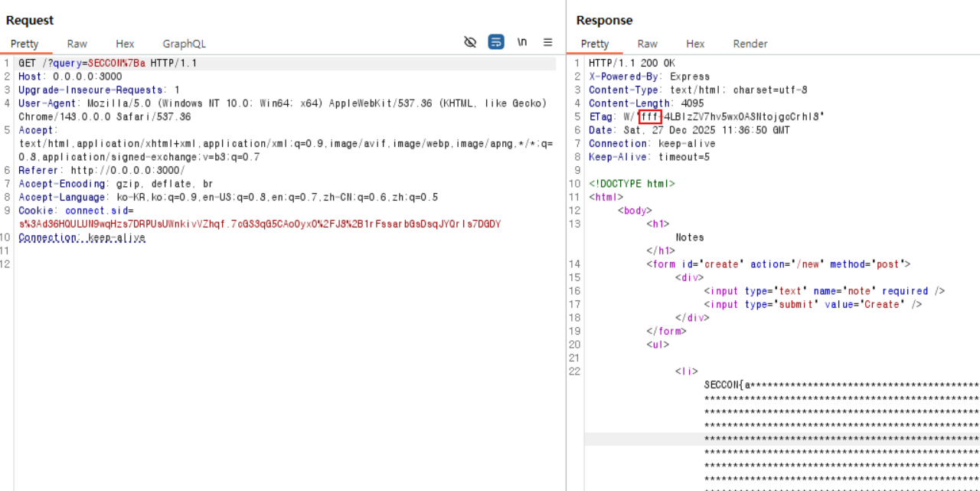Select the Response Hex tab

click(695, 44)
